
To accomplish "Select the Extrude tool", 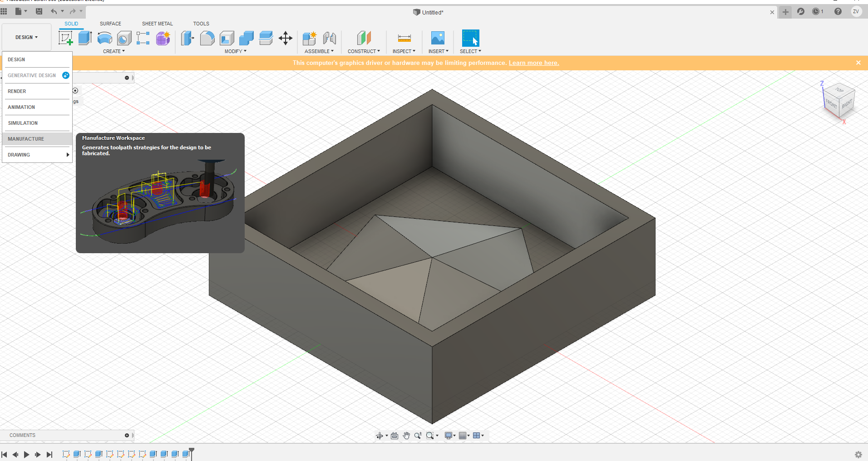I will (x=85, y=38).
